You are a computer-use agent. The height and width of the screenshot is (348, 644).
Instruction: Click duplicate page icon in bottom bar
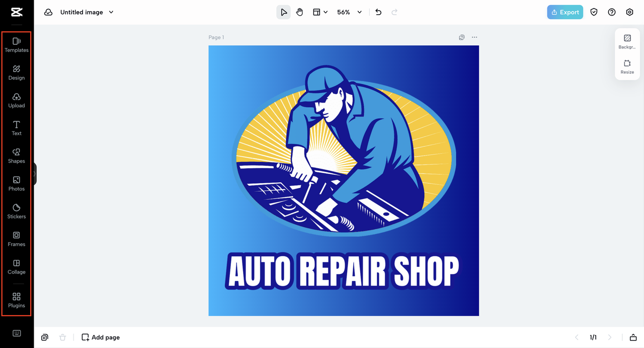pyautogui.click(x=45, y=337)
